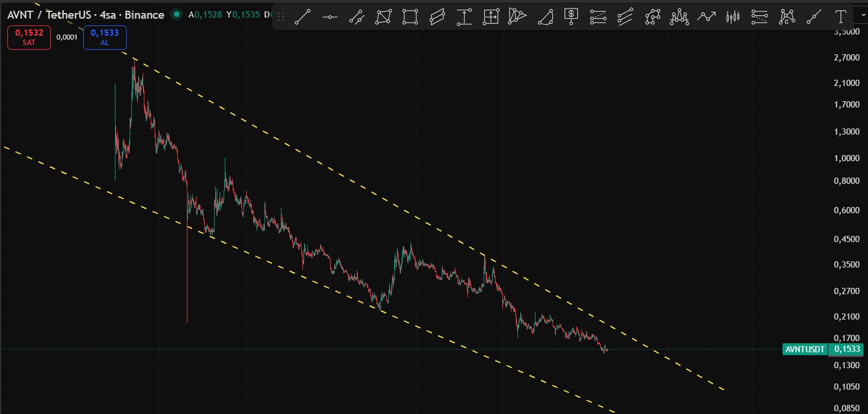Select the Horizontal Line tool
Screen dimensions: 868x414
click(330, 17)
